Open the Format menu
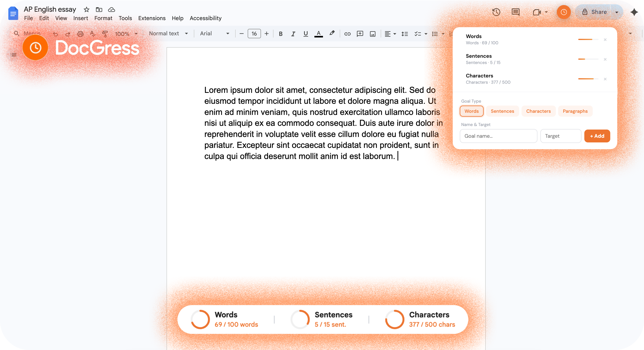 coord(103,18)
